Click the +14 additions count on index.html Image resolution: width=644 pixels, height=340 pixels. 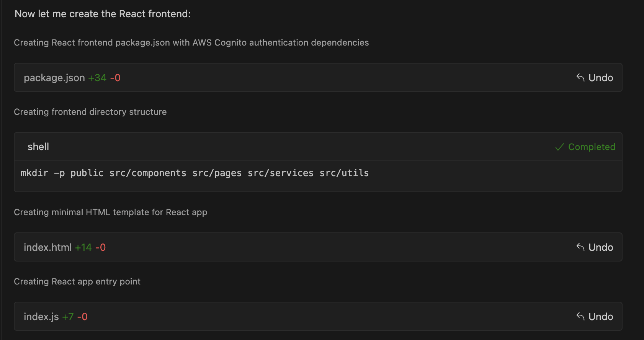(83, 247)
